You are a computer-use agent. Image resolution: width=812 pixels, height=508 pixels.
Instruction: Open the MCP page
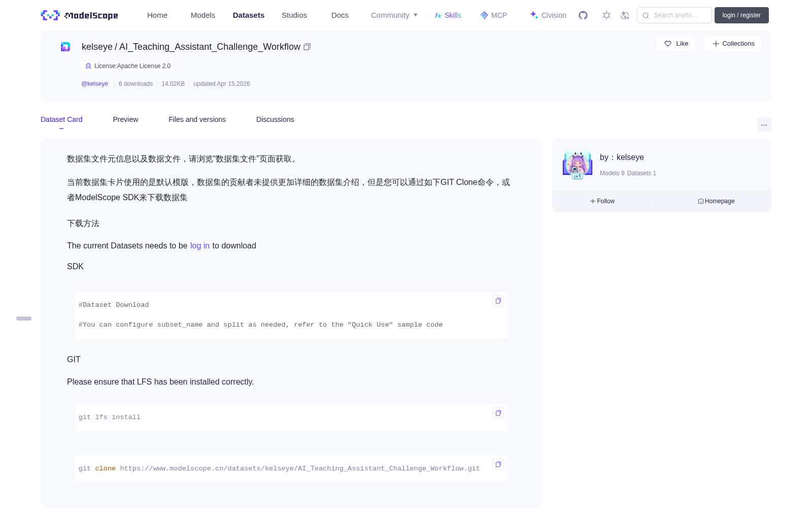(494, 15)
